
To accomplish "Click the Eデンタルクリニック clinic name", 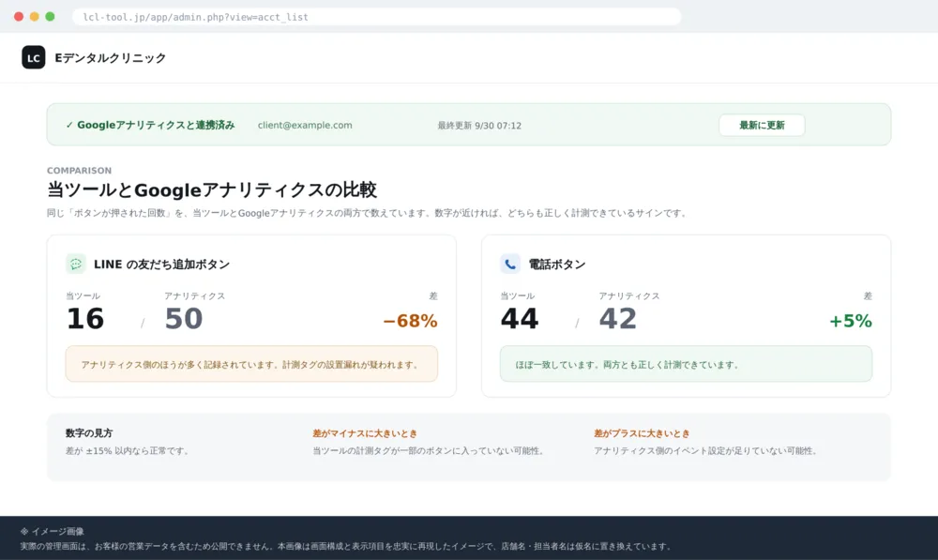I will click(x=110, y=58).
